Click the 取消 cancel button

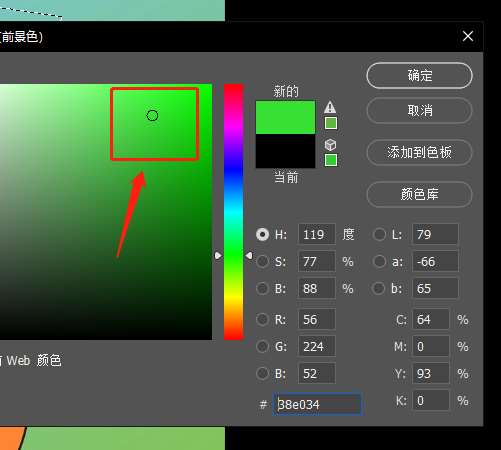tap(419, 111)
